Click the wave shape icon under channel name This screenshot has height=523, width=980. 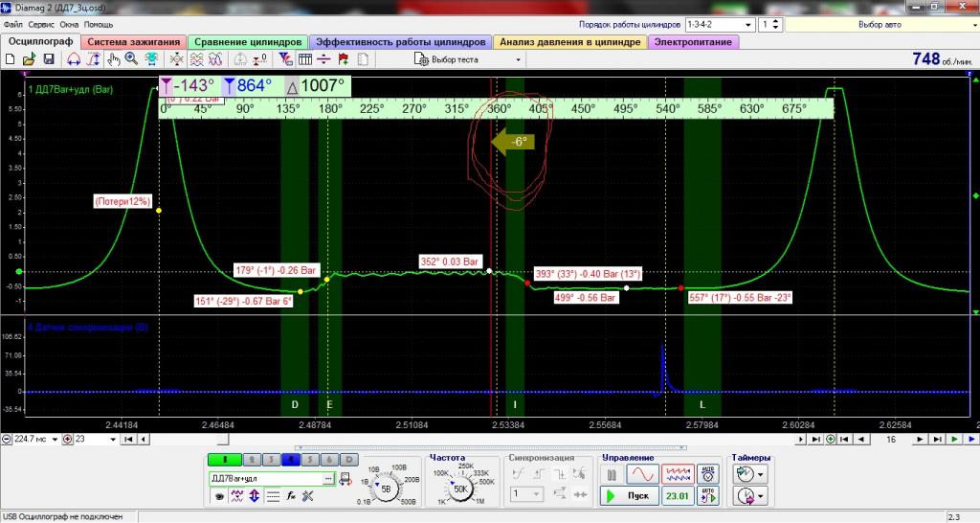[237, 496]
